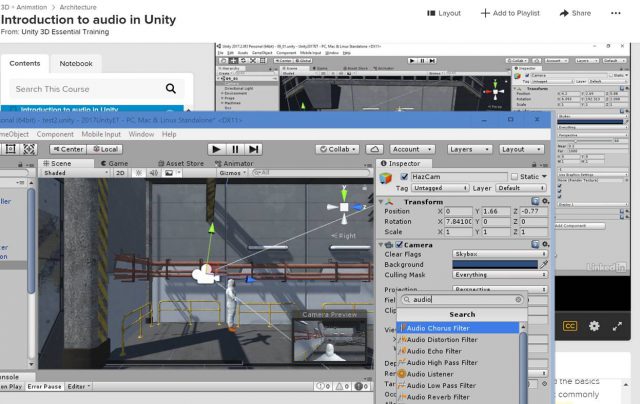This screenshot has width=640, height=404.
Task: Toggle Error Pause in console
Action: coord(44,386)
